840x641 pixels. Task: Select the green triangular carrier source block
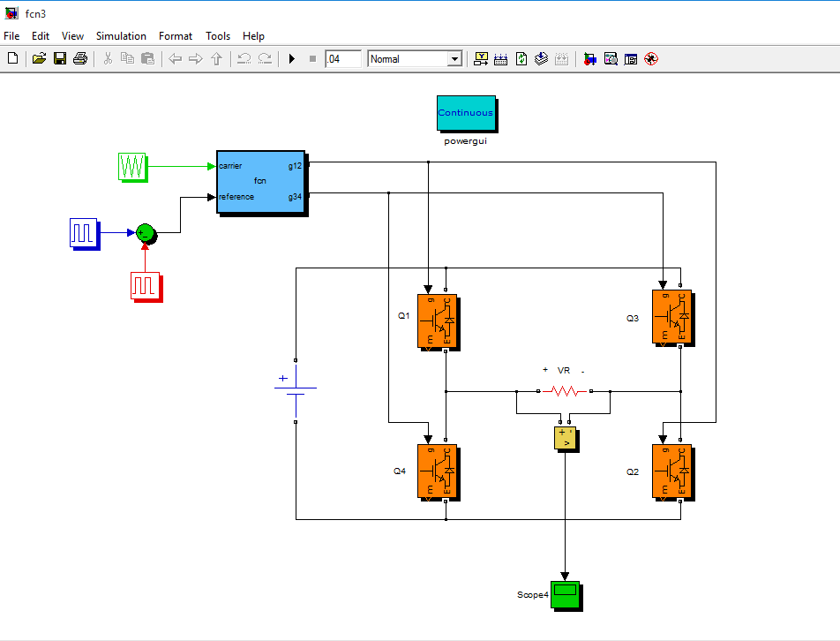(x=132, y=166)
